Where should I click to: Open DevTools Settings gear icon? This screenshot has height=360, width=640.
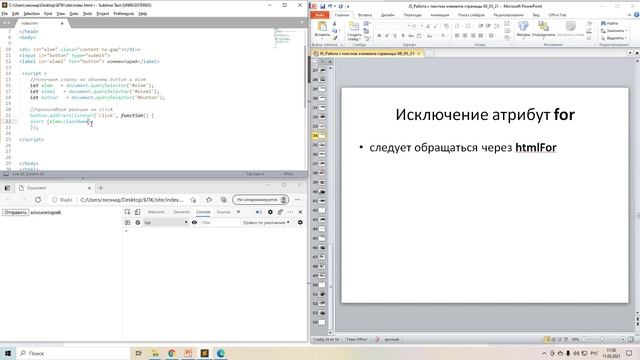click(x=270, y=212)
